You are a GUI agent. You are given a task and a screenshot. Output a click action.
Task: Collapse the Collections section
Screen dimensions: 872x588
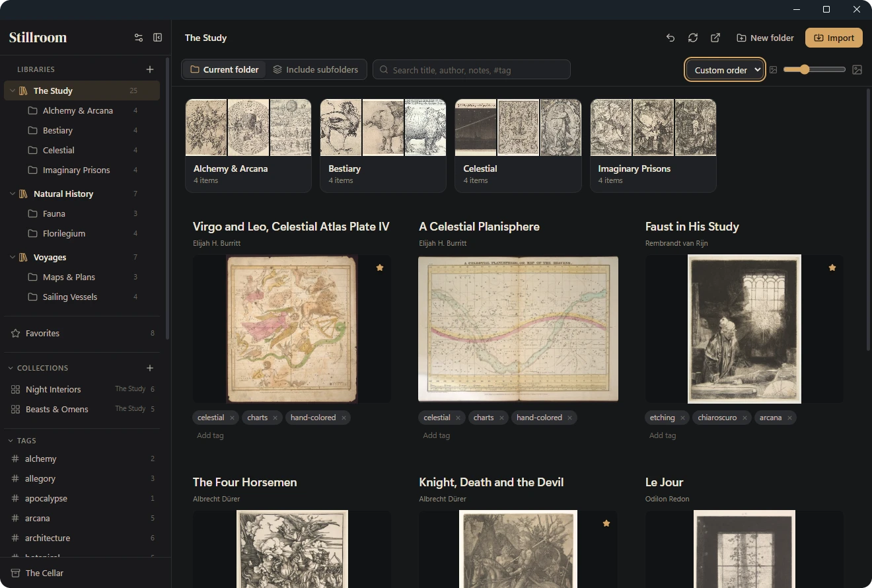click(11, 368)
